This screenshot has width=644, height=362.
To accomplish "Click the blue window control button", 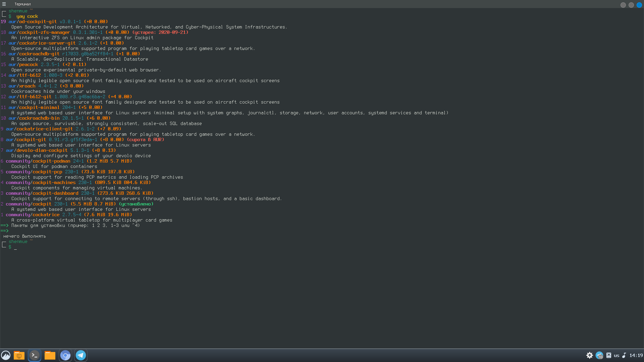I will (639, 5).
